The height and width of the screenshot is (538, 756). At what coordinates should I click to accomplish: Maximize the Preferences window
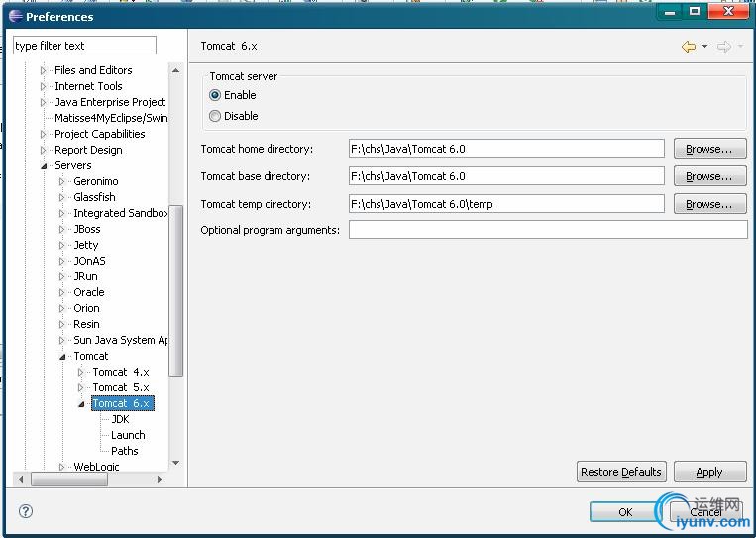(695, 12)
